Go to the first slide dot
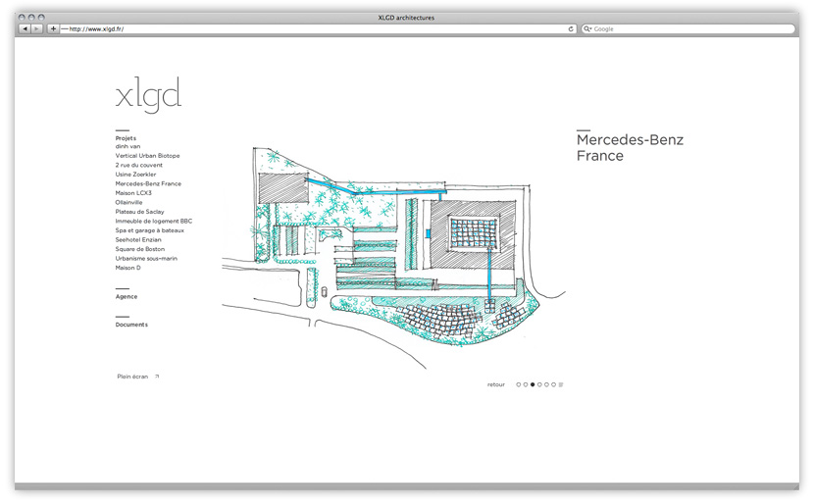 (518, 384)
